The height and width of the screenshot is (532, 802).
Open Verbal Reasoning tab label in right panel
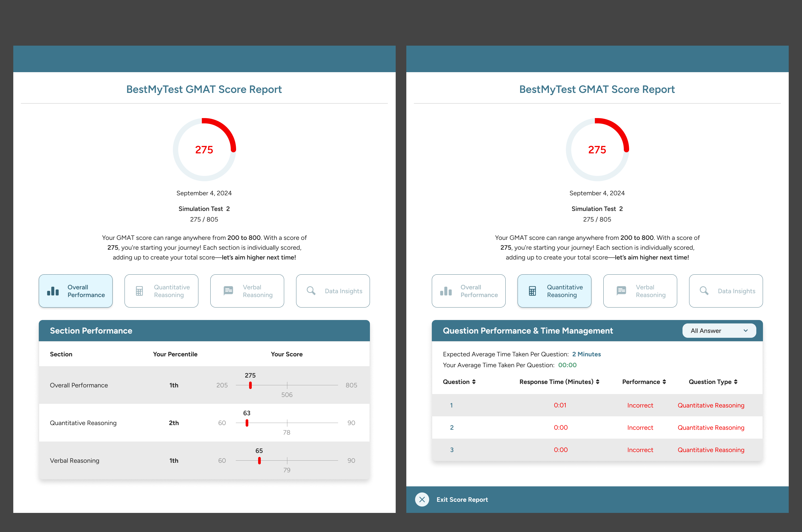[x=651, y=291]
